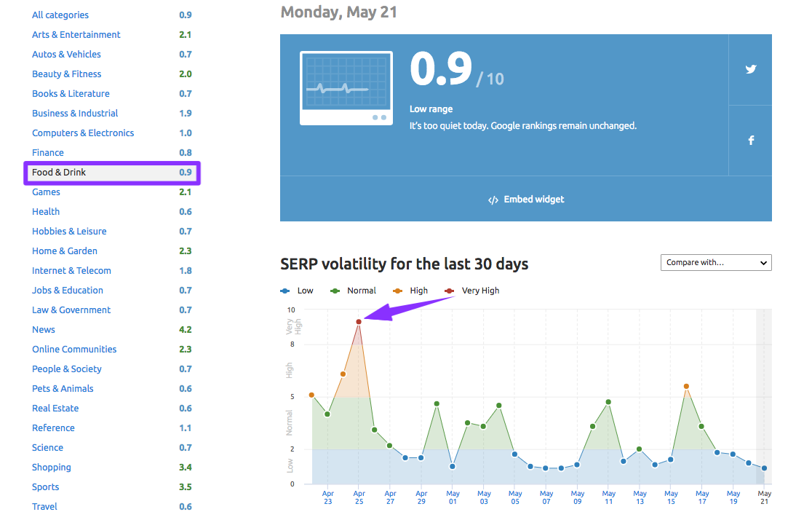This screenshot has width=812, height=520.
Task: Select the Games category
Action: point(46,192)
